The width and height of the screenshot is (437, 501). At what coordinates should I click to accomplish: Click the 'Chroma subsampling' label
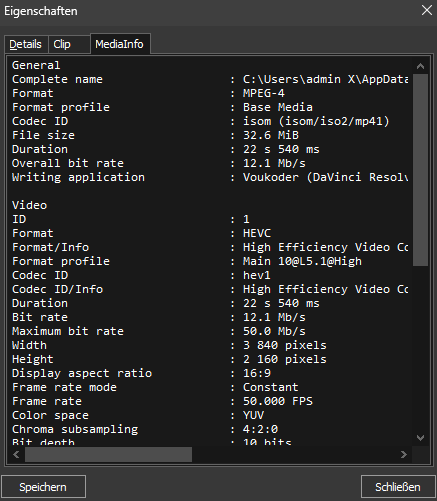75,429
